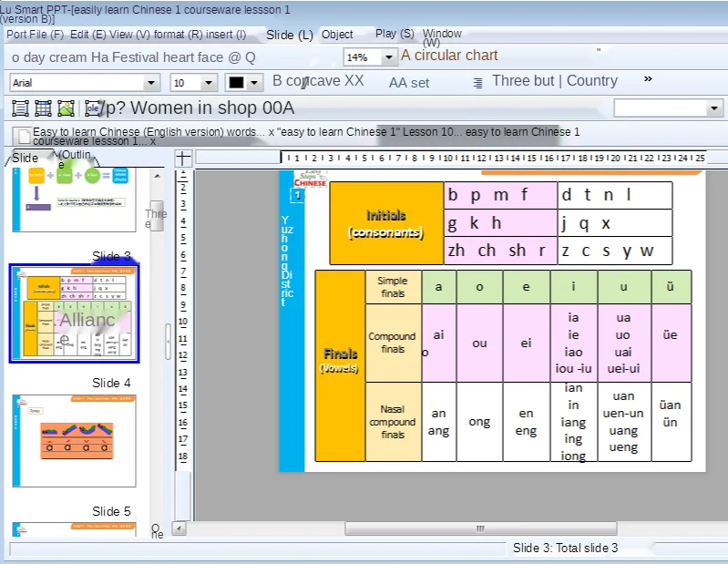Click the document page icon in the tab bar
Viewport: 728px width, 564px height.
coord(22,136)
